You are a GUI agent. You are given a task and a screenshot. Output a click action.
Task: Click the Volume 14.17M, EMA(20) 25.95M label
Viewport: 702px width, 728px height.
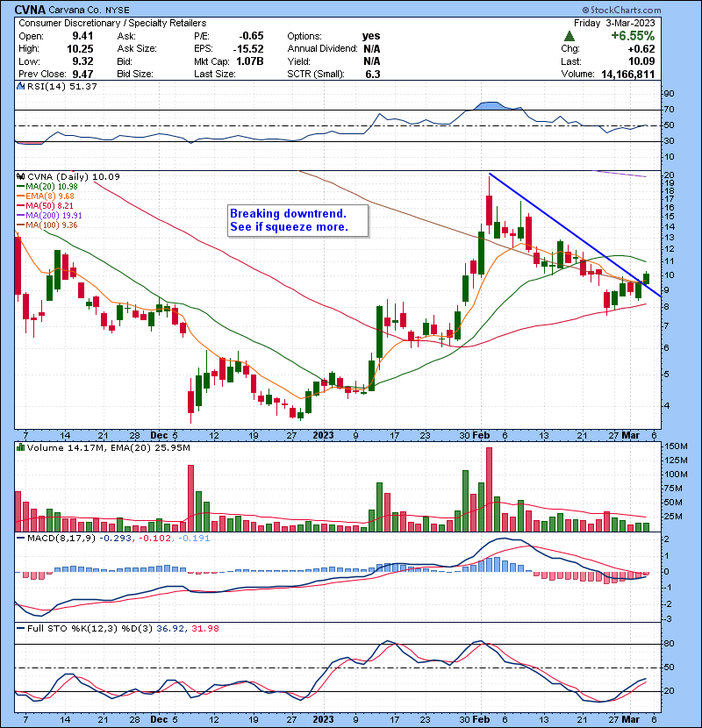click(x=108, y=448)
